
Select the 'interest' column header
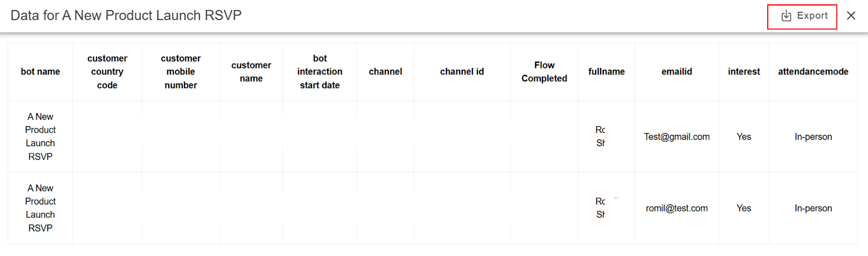pos(744,72)
